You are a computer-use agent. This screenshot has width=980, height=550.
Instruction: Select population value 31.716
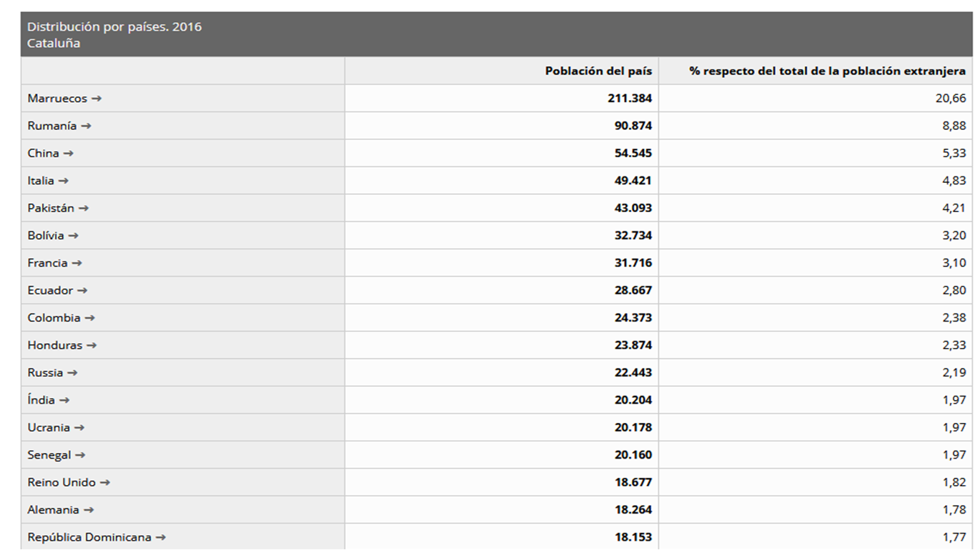(633, 263)
